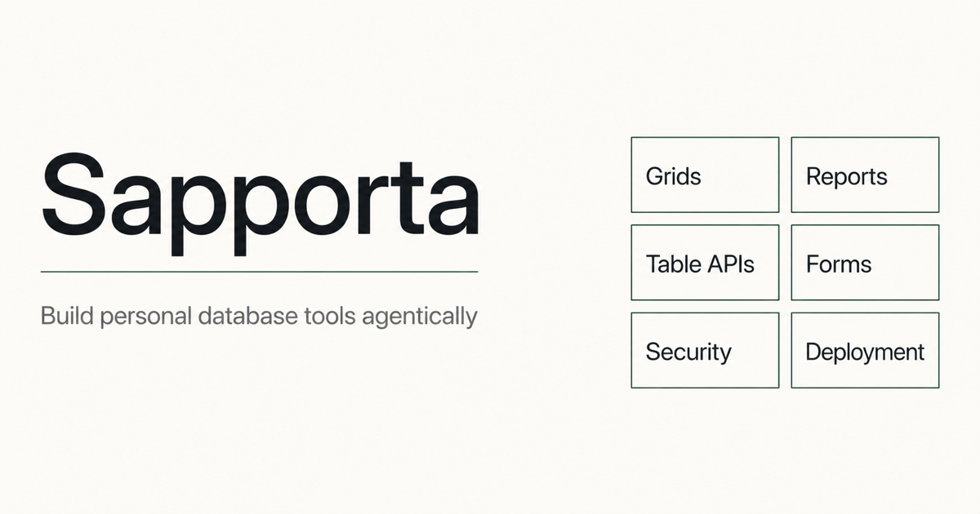
Task: Select the Table APIs box
Action: coord(705,263)
